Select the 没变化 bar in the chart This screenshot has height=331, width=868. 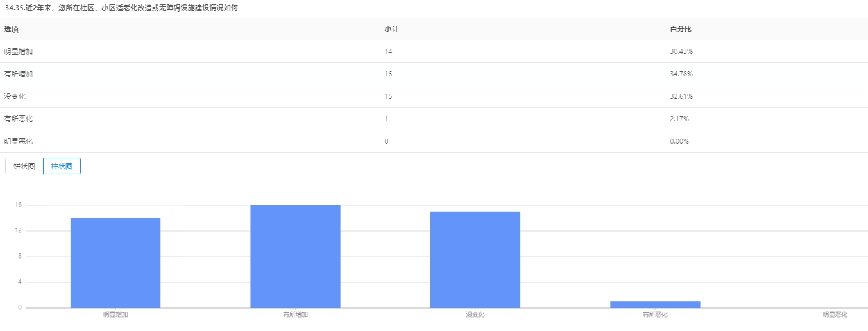click(475, 260)
